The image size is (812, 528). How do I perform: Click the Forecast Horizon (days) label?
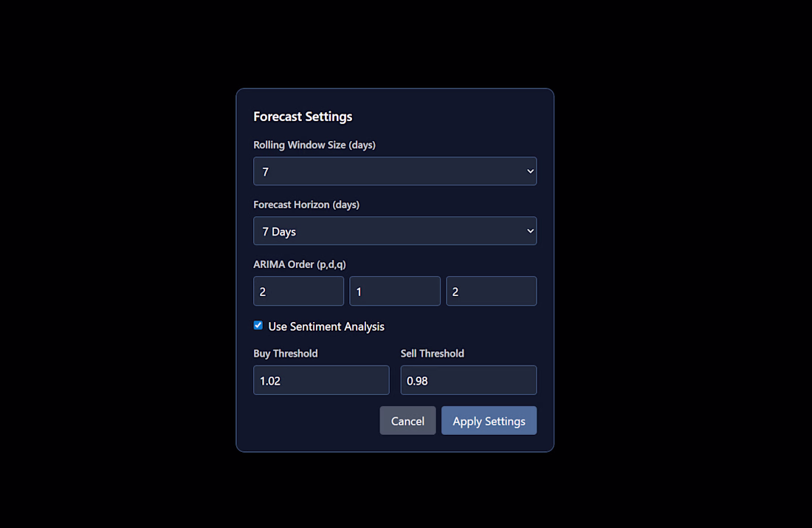(306, 205)
